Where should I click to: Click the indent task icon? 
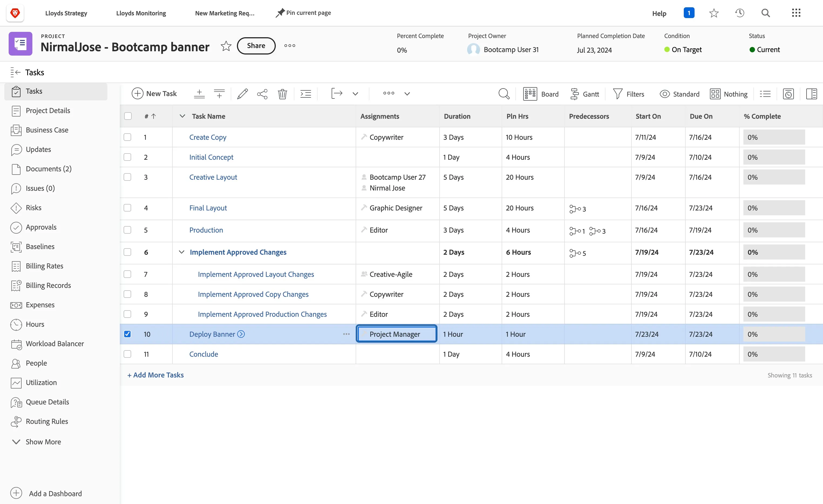coord(306,94)
